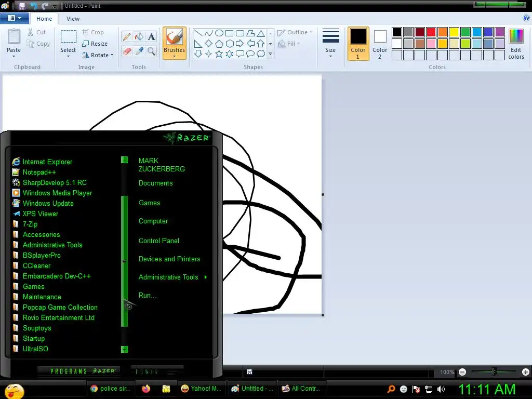This screenshot has width=532, height=399.
Task: Open the Paste options dropdown arrow
Action: click(14, 56)
